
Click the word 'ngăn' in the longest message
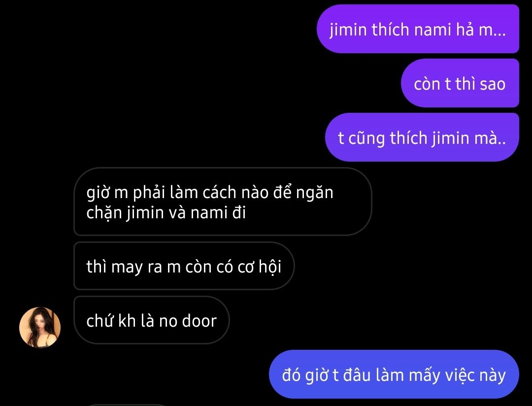(x=314, y=194)
